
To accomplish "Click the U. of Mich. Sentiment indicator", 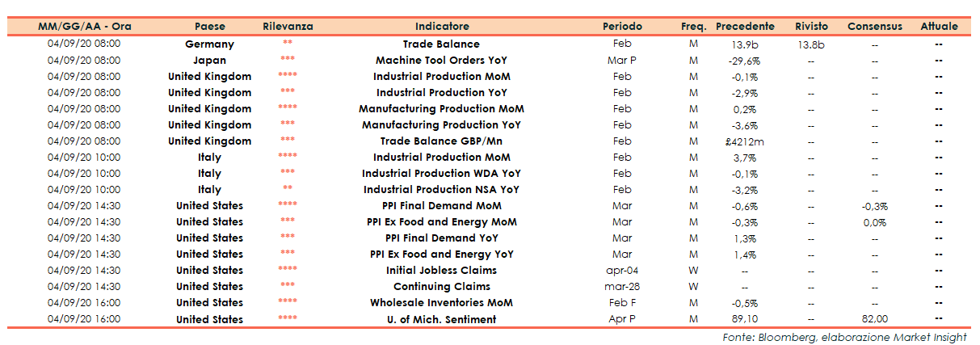I will pyautogui.click(x=441, y=319).
